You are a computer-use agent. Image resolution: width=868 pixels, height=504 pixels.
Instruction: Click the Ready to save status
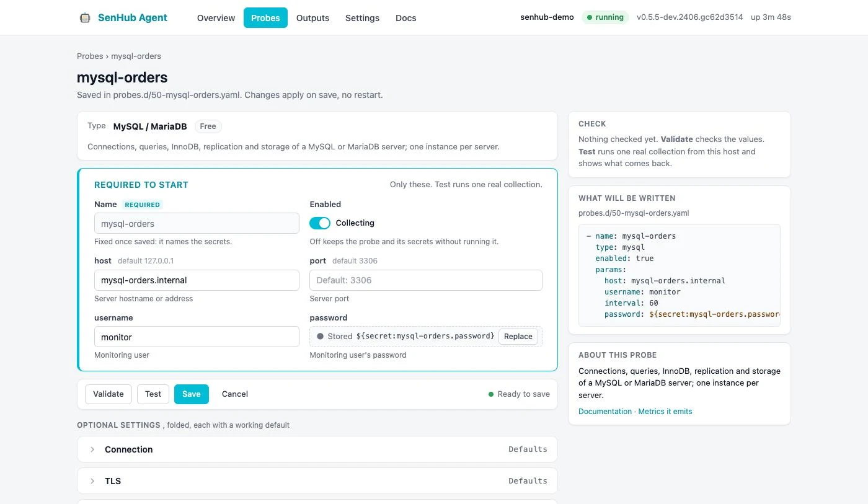(519, 394)
